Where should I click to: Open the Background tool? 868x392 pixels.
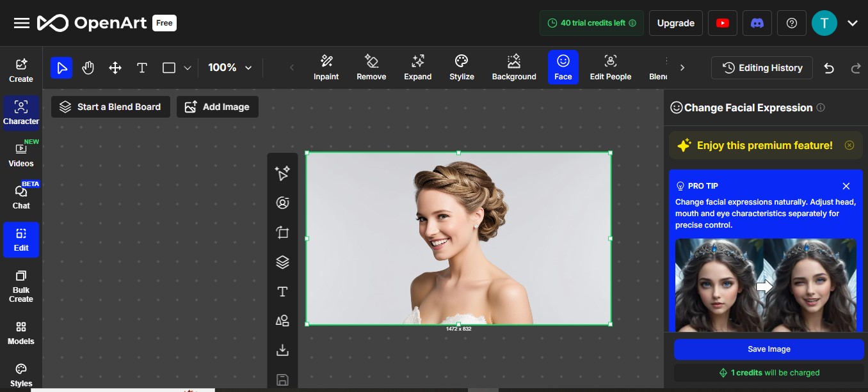tap(513, 67)
